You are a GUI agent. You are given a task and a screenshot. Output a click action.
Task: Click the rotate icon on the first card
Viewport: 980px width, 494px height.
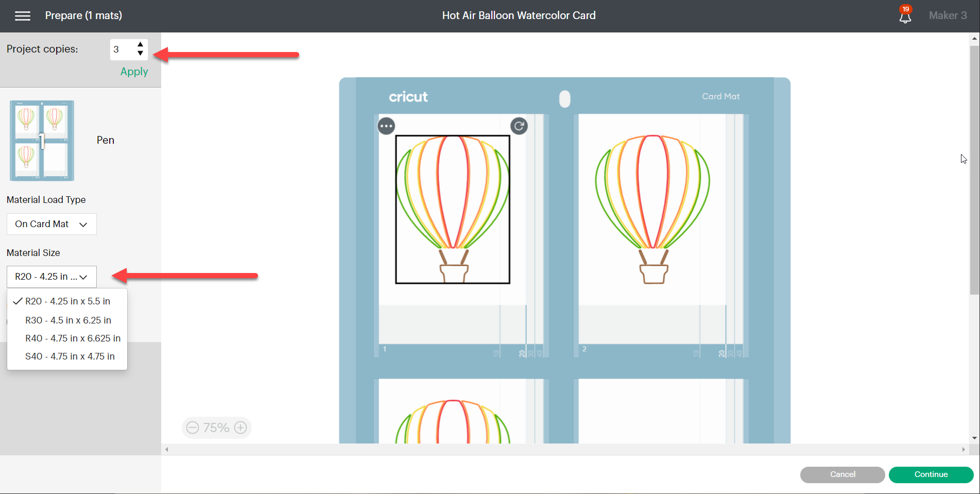point(519,126)
